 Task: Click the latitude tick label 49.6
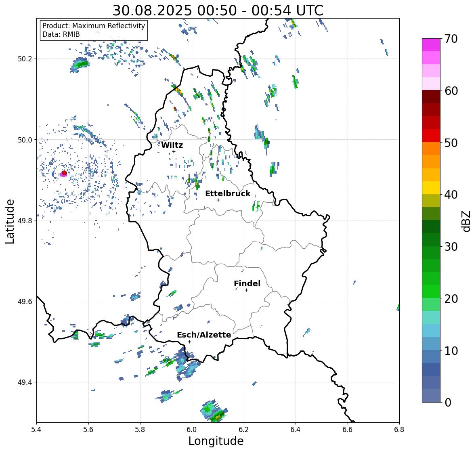25,301
